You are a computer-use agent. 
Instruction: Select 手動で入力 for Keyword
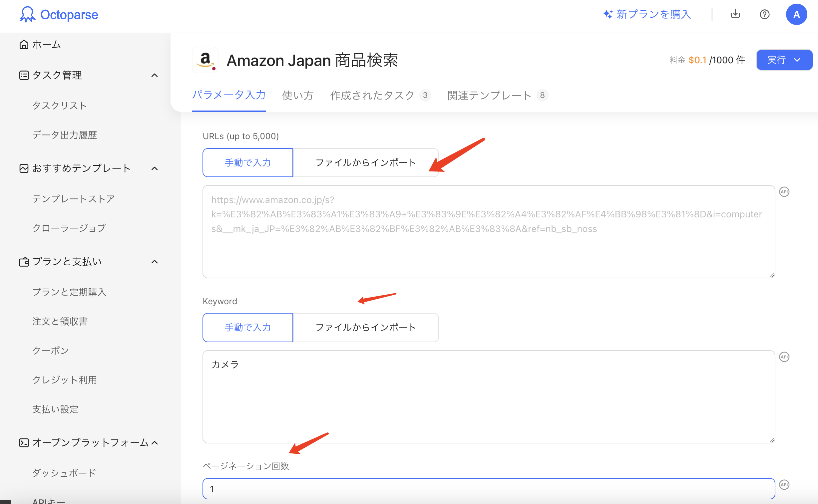(x=248, y=327)
